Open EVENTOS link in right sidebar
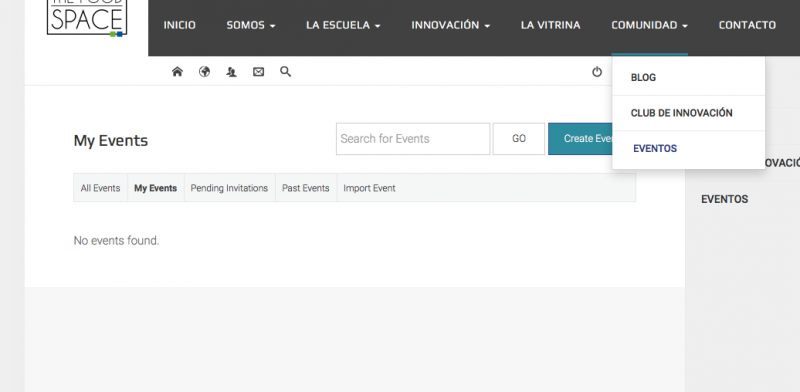 tap(724, 199)
